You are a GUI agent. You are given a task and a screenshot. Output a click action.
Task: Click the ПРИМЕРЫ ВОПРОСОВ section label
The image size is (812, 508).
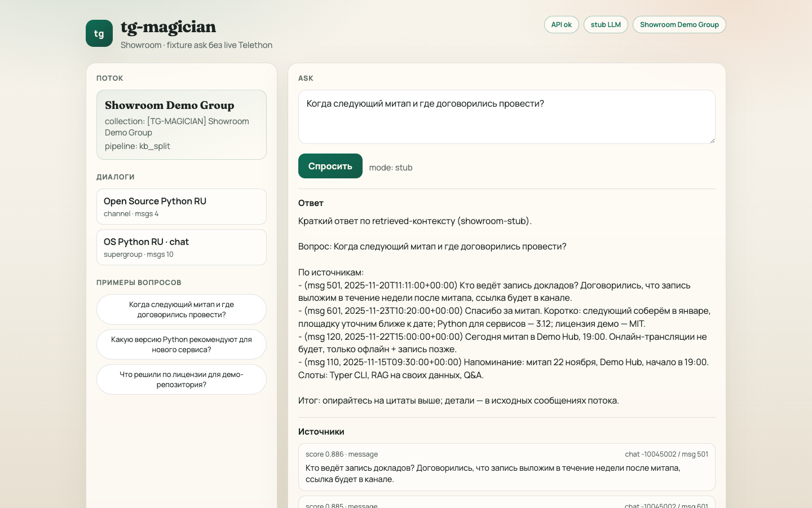click(x=139, y=283)
